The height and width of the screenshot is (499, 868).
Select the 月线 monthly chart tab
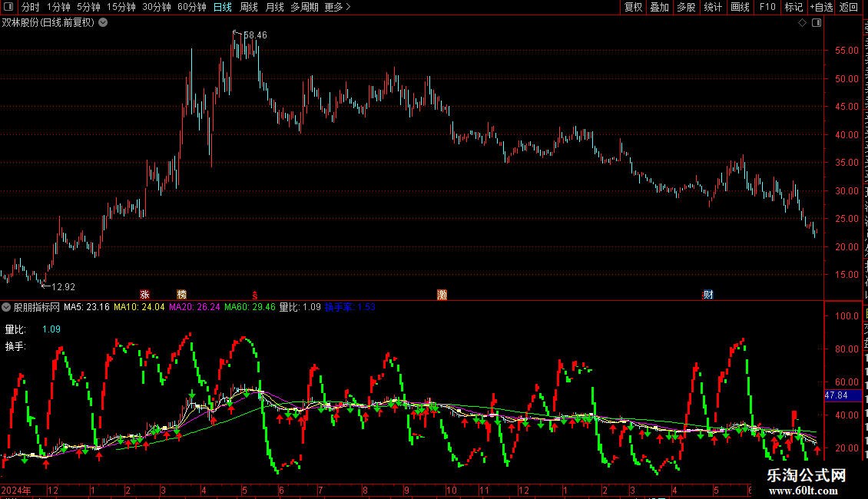[x=274, y=7]
